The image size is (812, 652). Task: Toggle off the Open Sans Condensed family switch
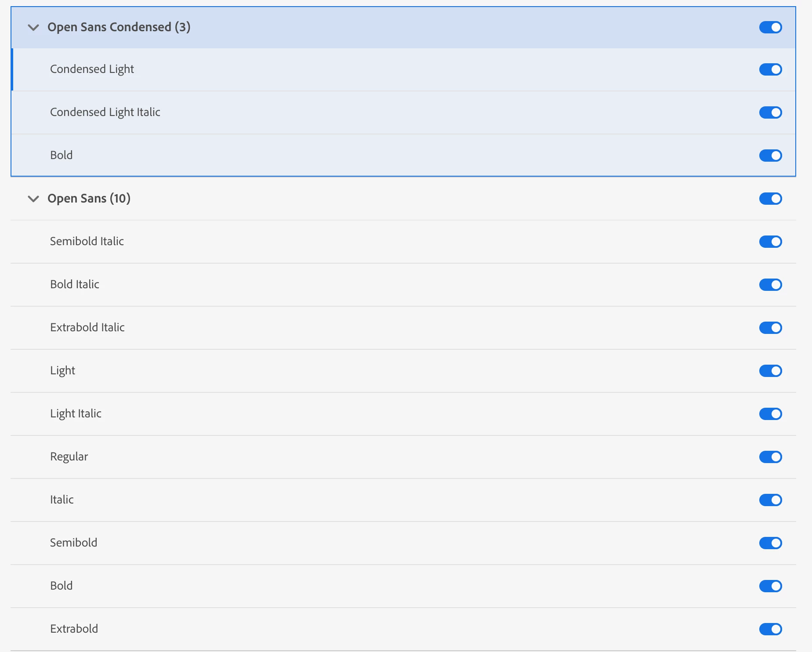(770, 27)
